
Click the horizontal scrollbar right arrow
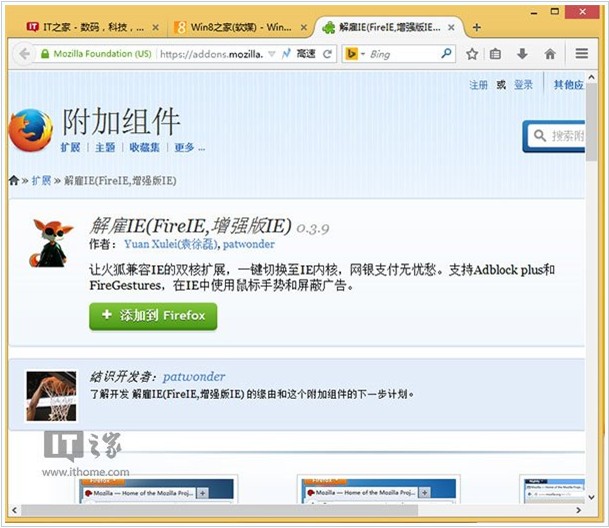tap(579, 510)
